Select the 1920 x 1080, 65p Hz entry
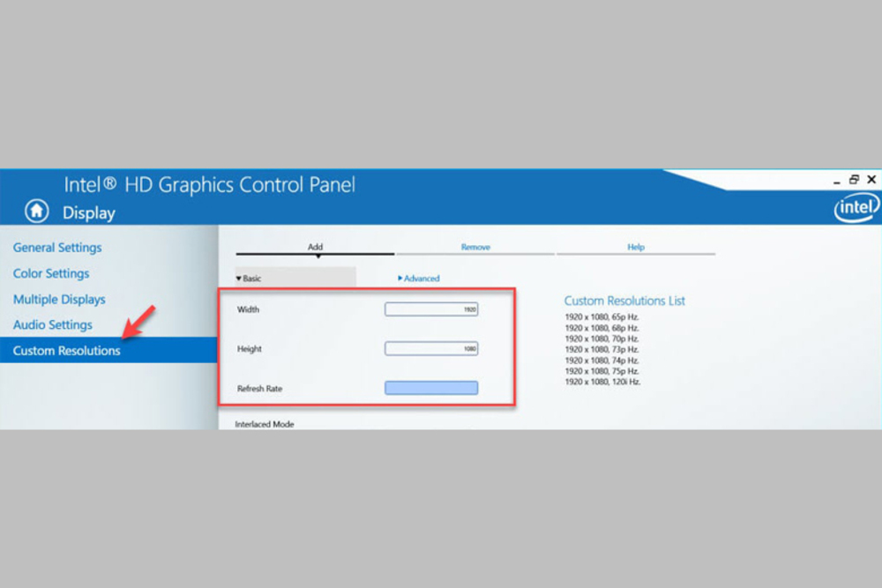882x588 pixels. click(x=602, y=316)
